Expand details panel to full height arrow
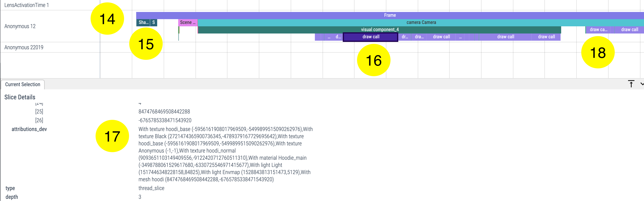 [x=631, y=84]
